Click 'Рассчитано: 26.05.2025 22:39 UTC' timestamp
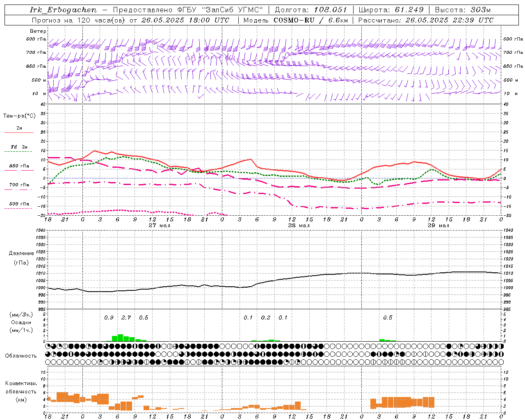 tap(426, 20)
